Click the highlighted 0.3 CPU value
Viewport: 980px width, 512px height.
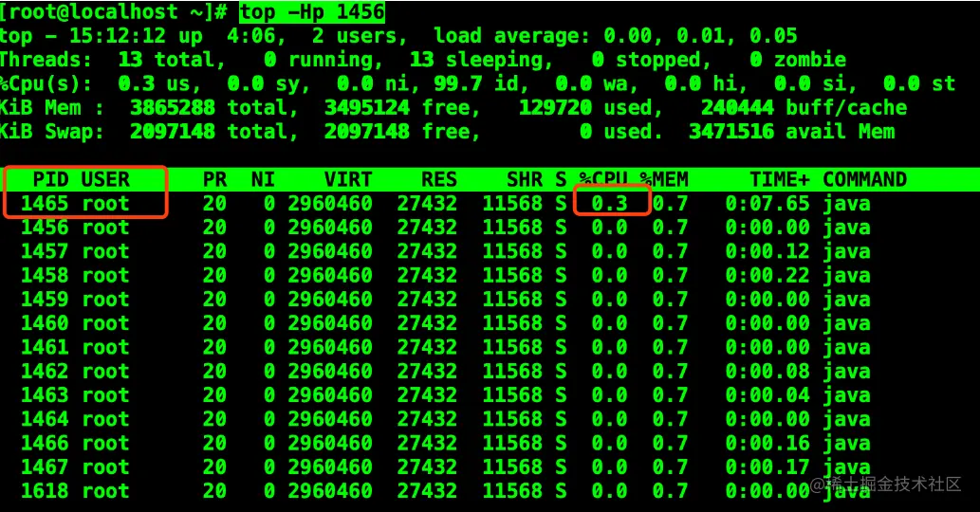pos(609,204)
